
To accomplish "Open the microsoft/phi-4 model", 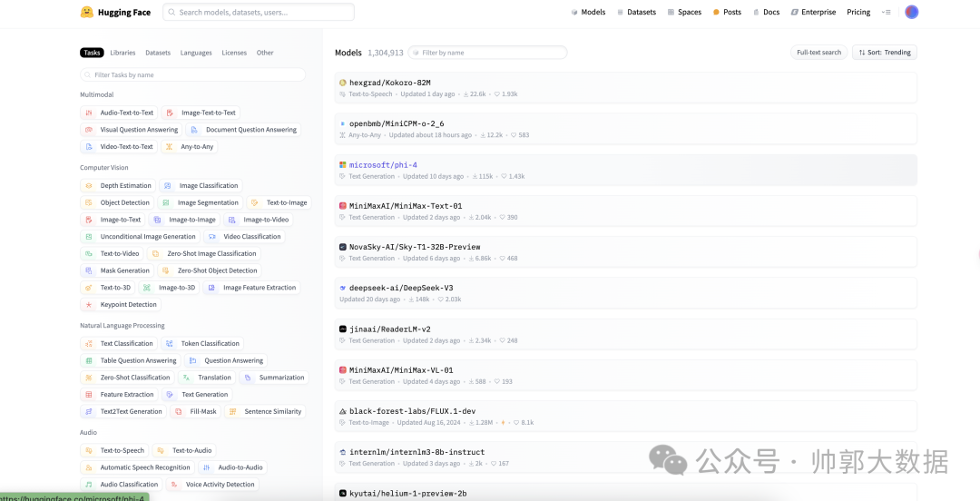I will [x=625, y=170].
